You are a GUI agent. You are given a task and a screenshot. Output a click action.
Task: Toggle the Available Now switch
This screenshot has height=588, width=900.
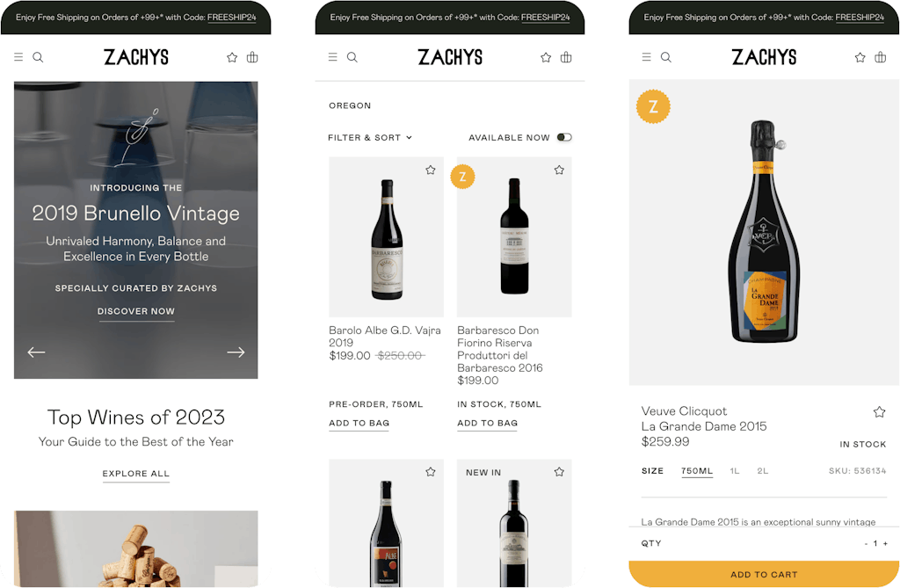[x=564, y=137]
